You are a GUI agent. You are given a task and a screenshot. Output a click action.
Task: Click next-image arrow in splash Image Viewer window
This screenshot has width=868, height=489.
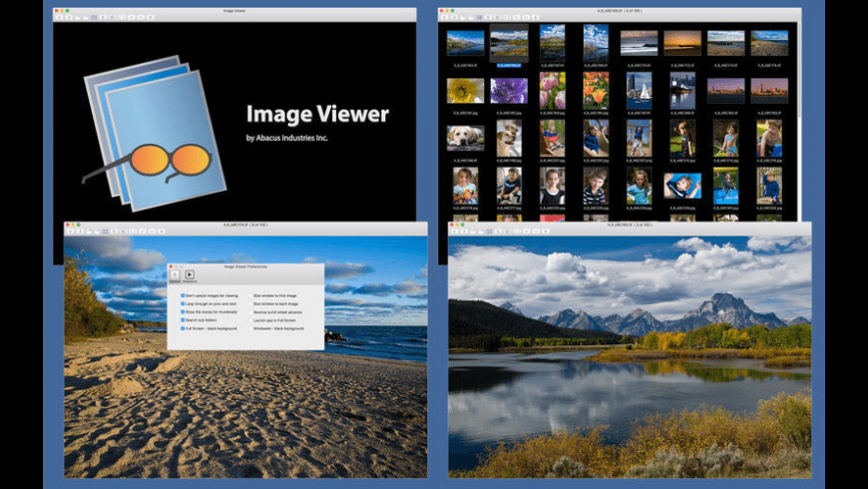point(68,17)
